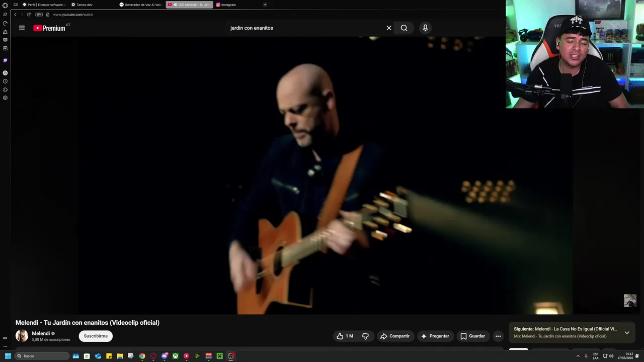Open the sidebar settings gear icon

point(5,98)
